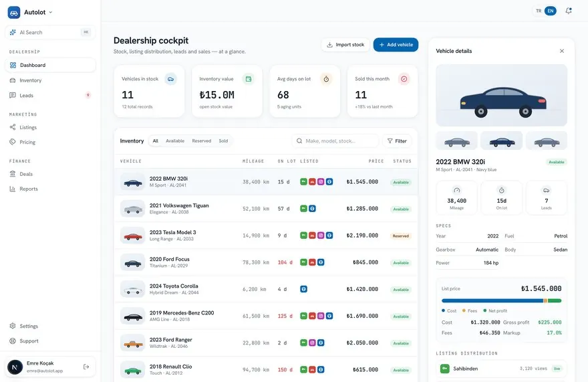Close the Vehicle details panel

point(562,51)
